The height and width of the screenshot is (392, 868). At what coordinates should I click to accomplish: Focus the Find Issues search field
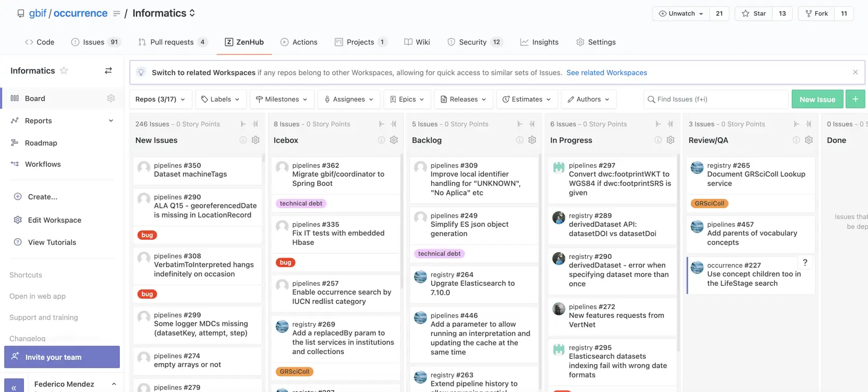[716, 99]
